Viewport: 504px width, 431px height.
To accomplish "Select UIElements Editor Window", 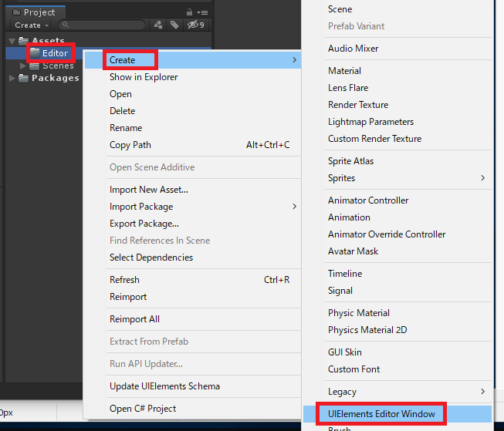I will coord(397,414).
